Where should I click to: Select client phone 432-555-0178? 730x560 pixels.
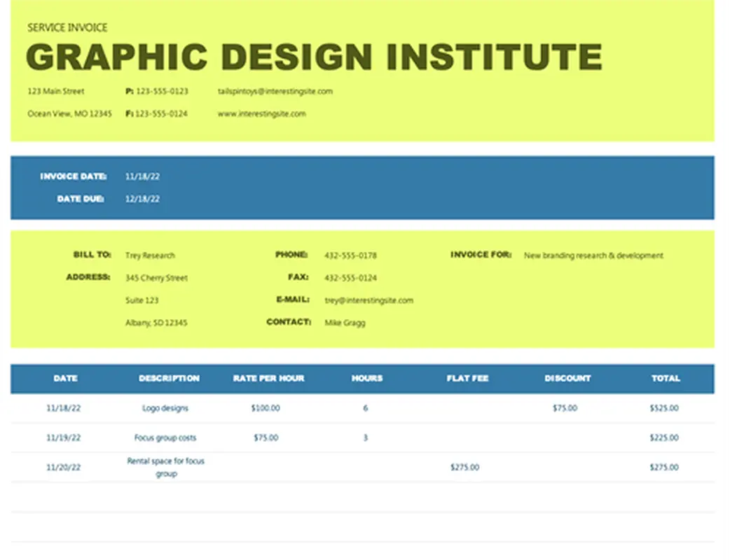350,255
